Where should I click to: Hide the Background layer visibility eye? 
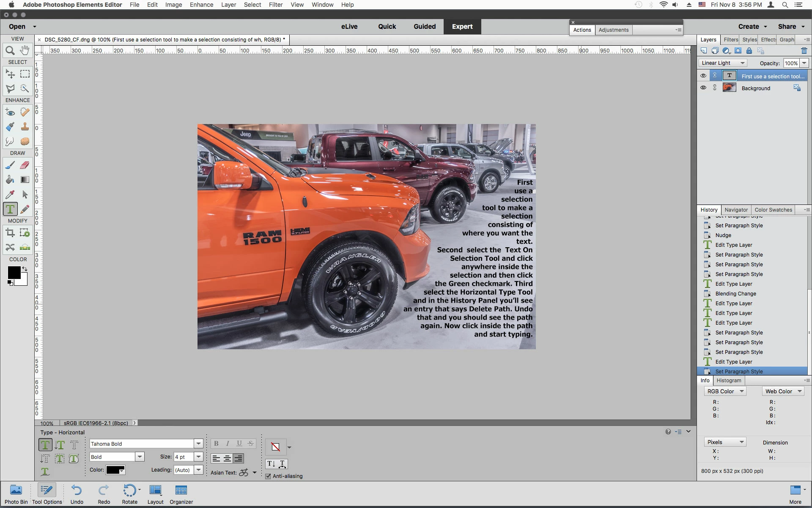tap(703, 88)
